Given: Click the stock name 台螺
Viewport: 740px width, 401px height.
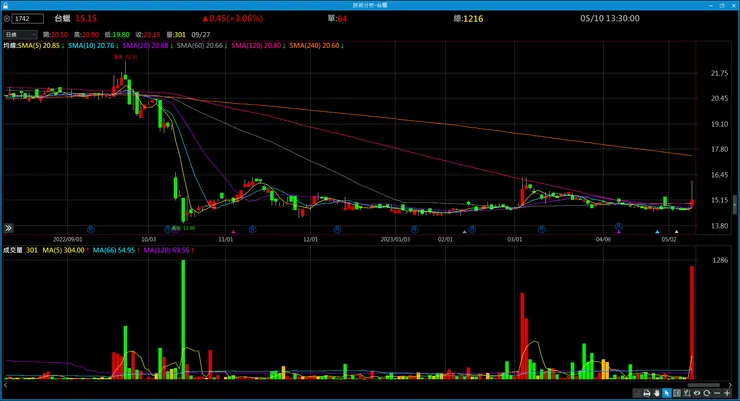Looking at the screenshot, I should (x=62, y=18).
